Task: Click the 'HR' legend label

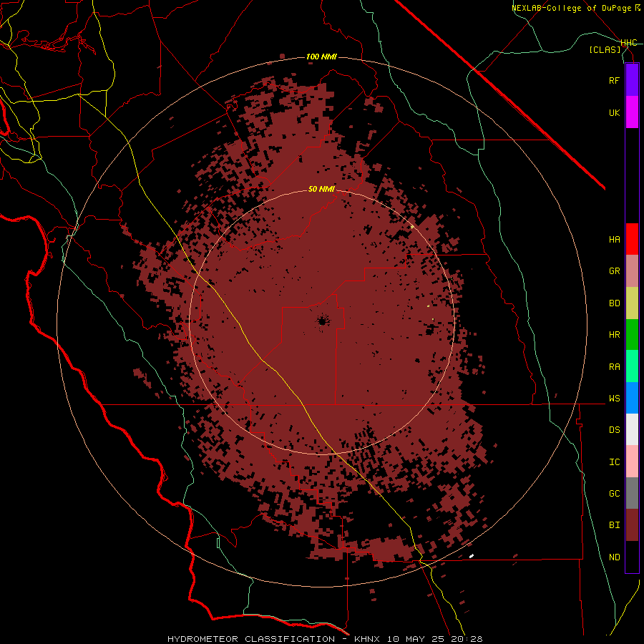Action: point(614,335)
